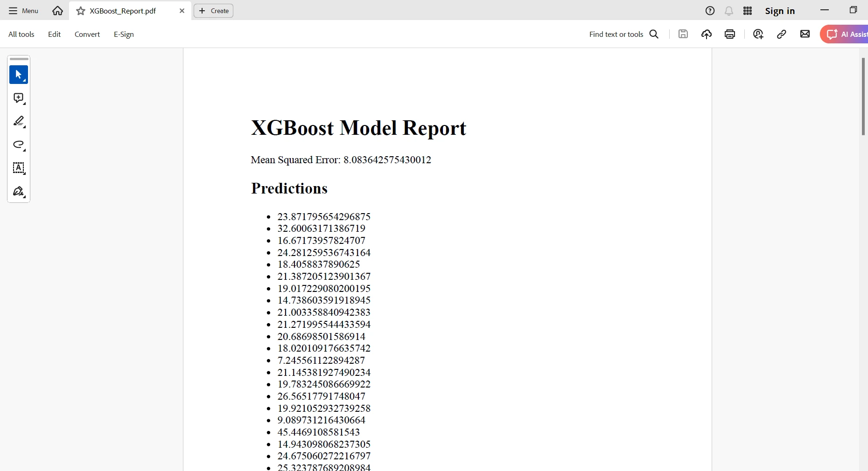Click prediction value 7.245561122894287

pos(321,360)
